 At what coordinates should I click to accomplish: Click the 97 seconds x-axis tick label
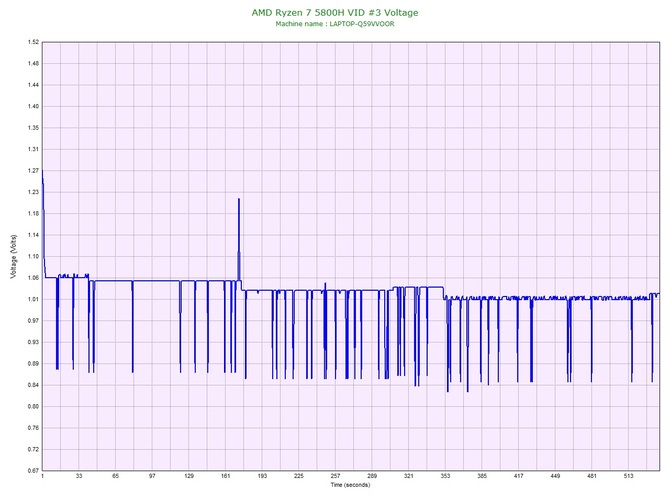tap(152, 476)
